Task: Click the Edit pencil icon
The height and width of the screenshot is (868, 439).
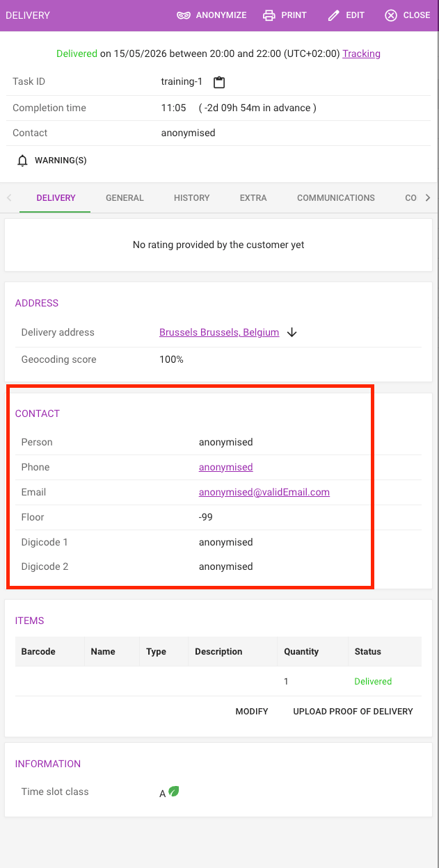Action: 334,15
